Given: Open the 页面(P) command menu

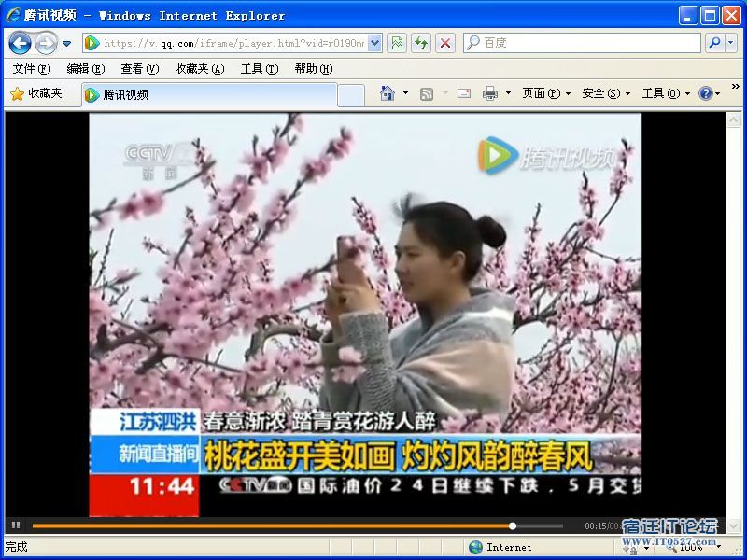Looking at the screenshot, I should pyautogui.click(x=546, y=93).
